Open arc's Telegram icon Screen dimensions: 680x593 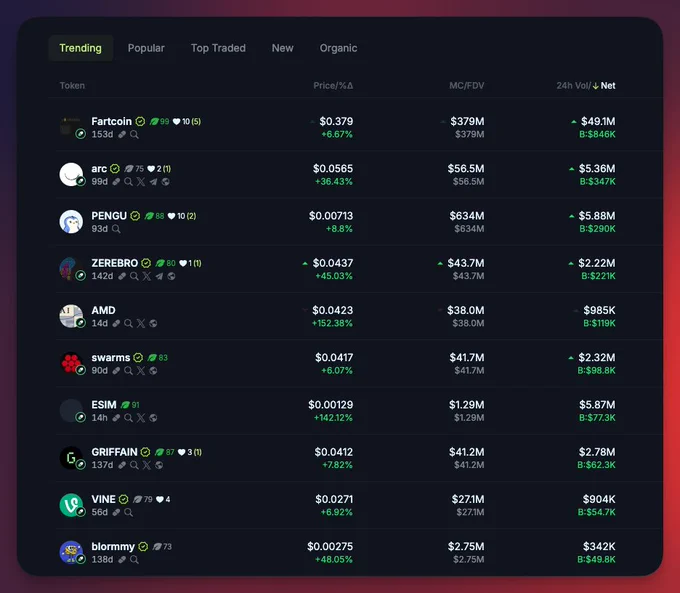point(153,182)
